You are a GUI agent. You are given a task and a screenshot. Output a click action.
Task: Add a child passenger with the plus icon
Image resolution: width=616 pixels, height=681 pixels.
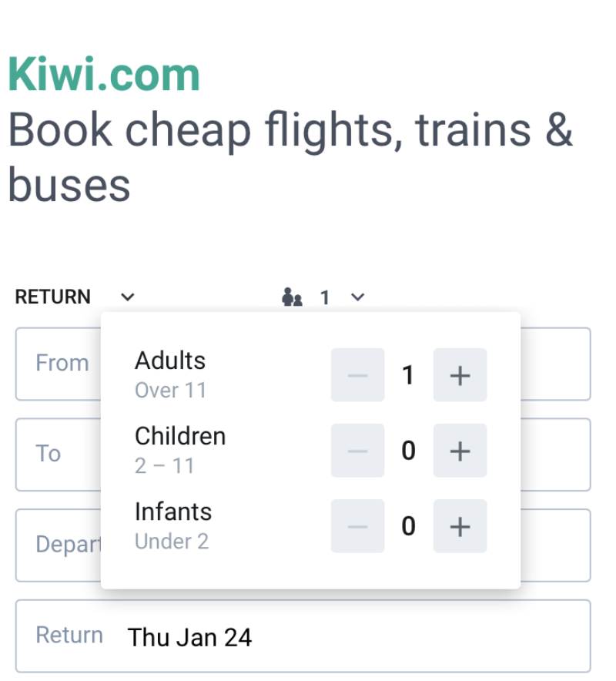460,451
